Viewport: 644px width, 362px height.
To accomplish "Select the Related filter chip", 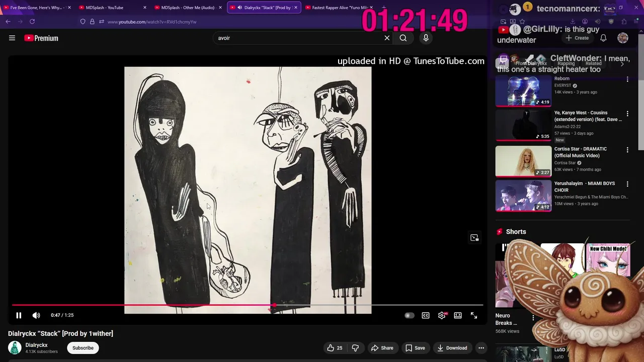I will [x=593, y=63].
